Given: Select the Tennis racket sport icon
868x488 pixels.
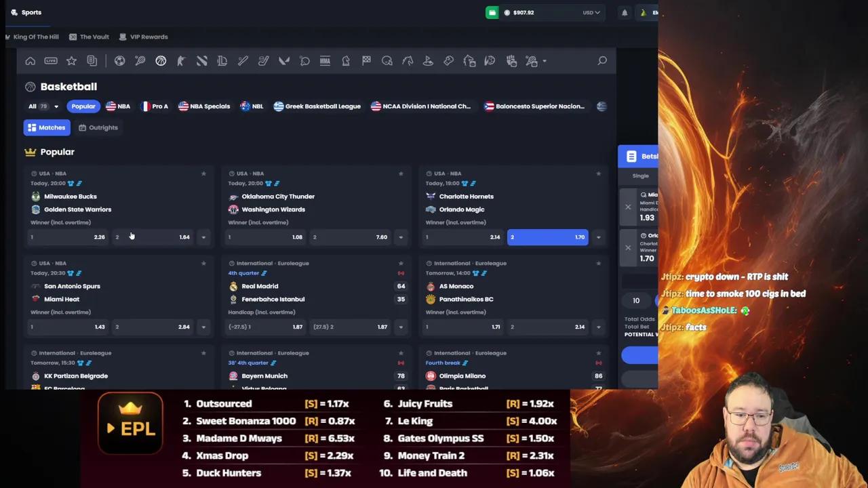Looking at the screenshot, I should click(140, 61).
